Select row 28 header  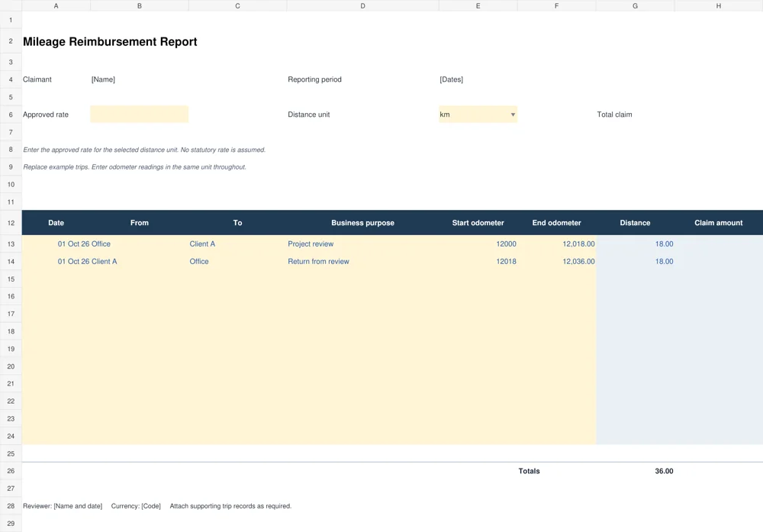tap(11, 506)
